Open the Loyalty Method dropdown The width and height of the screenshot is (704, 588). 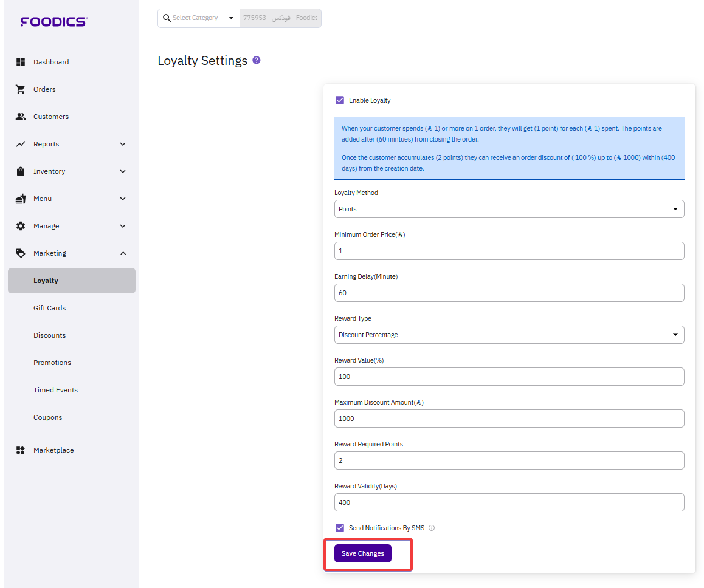[x=509, y=209]
